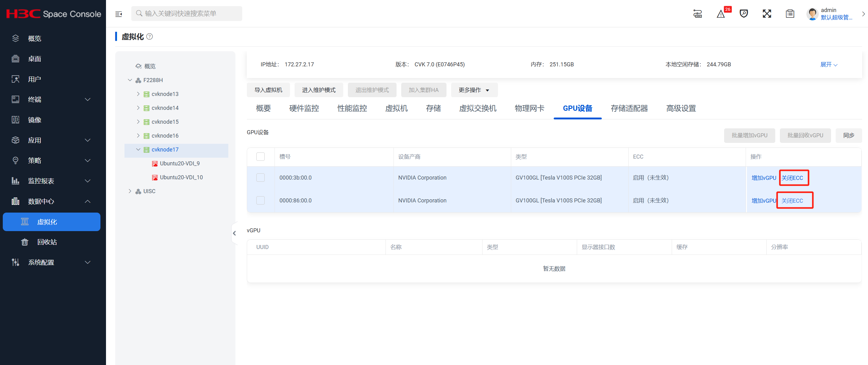The width and height of the screenshot is (868, 365).
Task: Click the 同步 button
Action: 849,136
